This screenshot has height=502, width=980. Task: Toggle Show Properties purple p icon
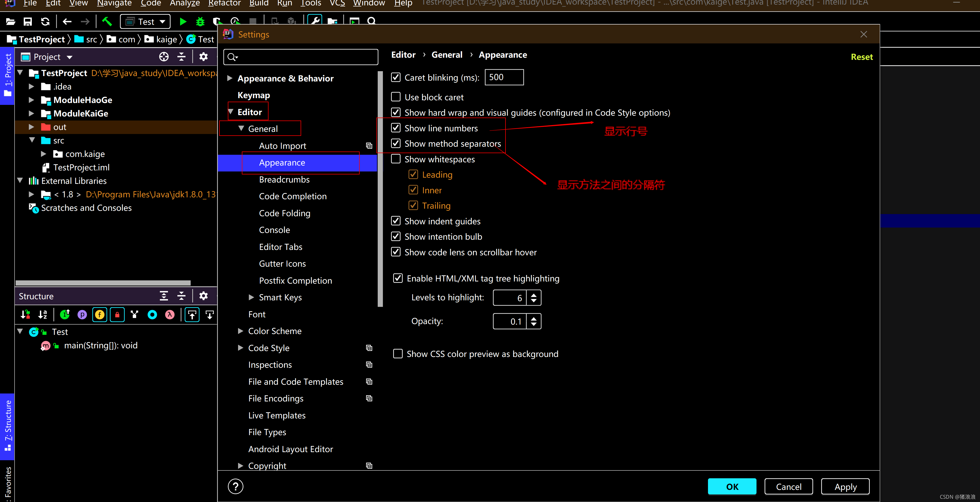82,315
